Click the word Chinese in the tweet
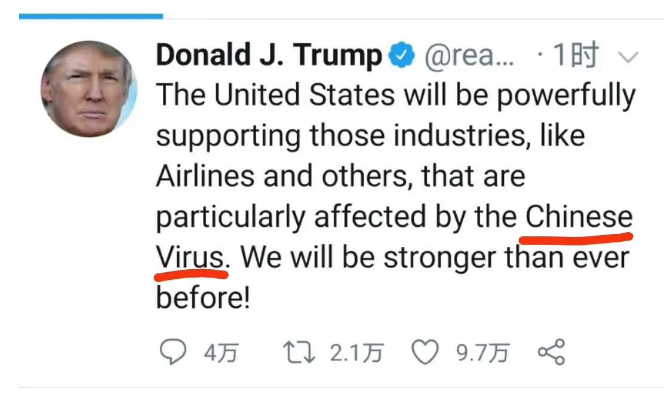Screen dimensions: 672x397 pos(579,217)
